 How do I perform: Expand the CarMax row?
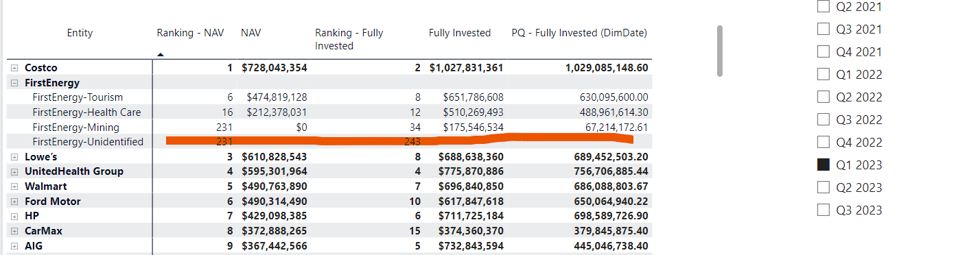point(14,231)
